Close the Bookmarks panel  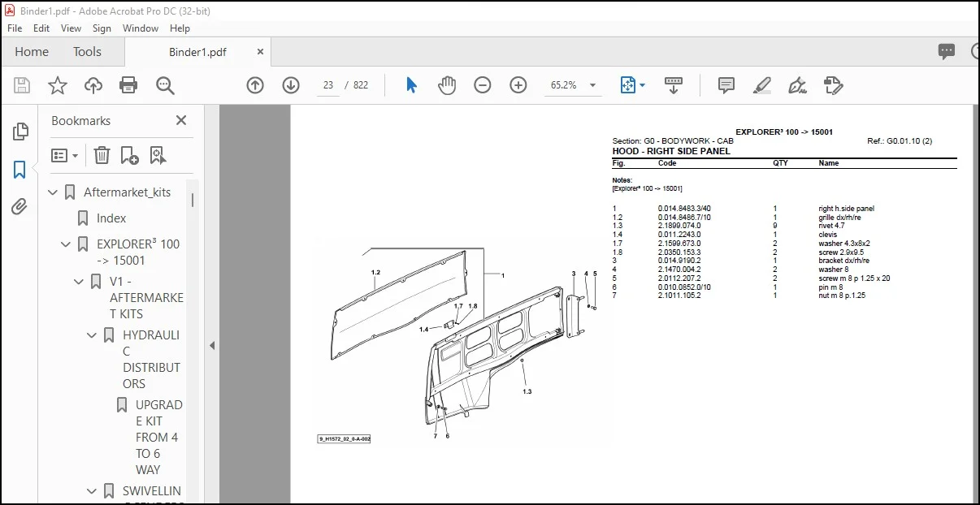point(181,120)
